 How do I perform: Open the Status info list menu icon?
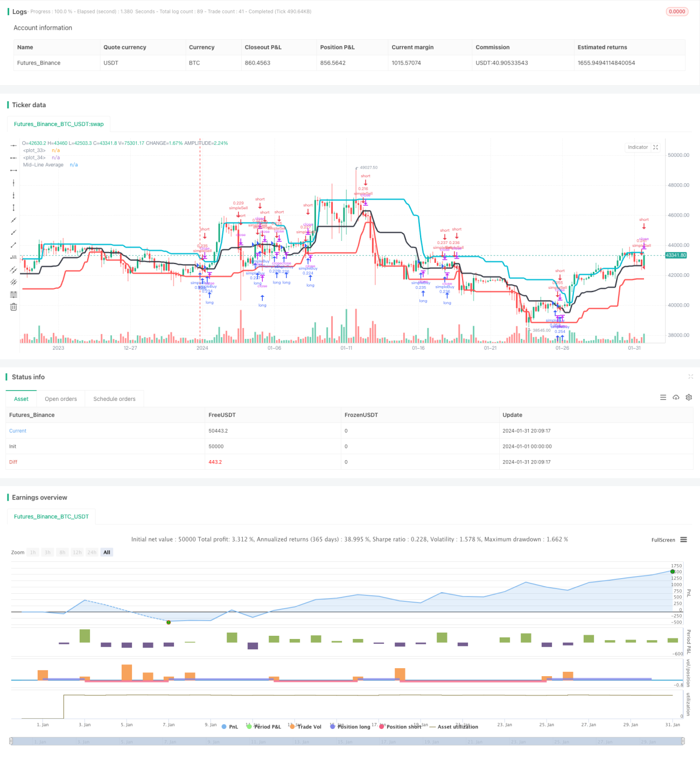coord(663,398)
